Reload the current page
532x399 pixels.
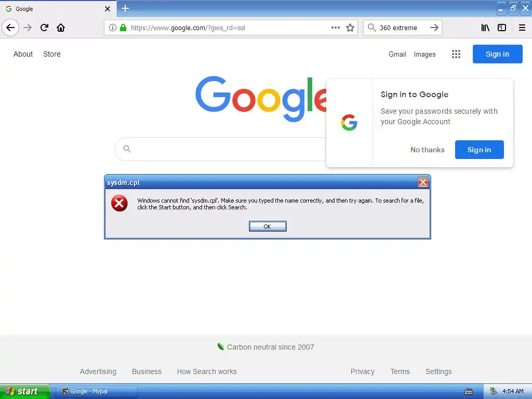44,28
